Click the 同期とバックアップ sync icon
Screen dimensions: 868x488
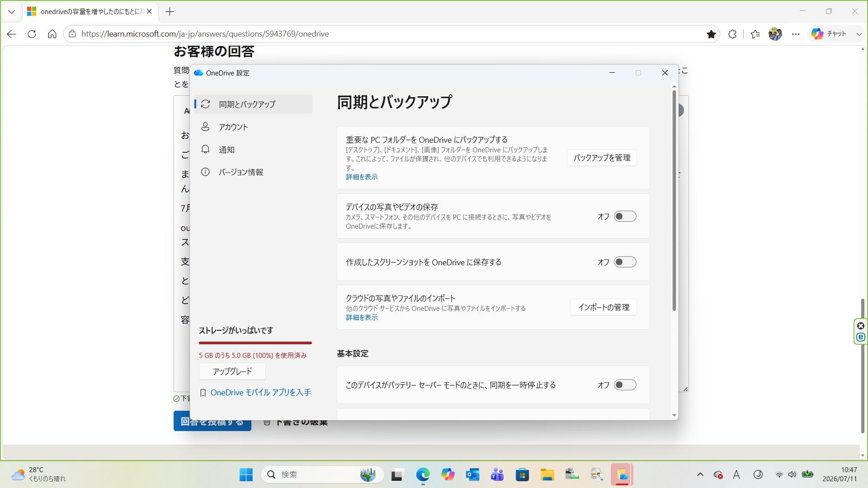206,104
